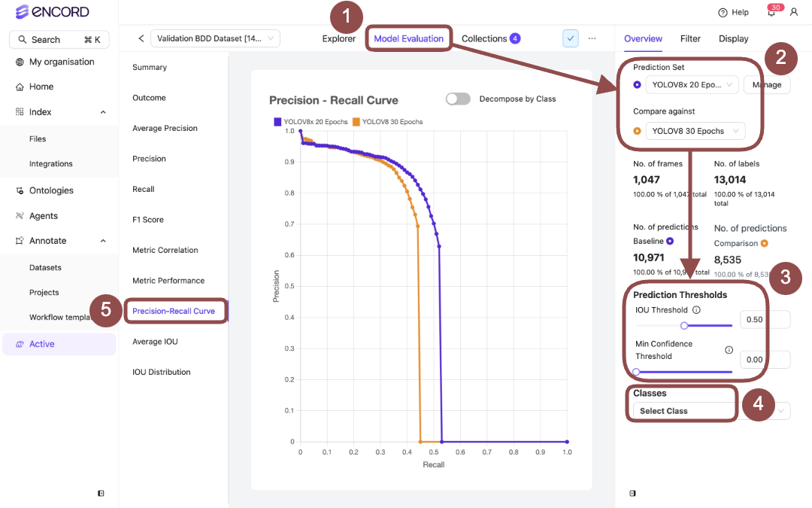Toggle YOLOV8x 20 Epochs legend entry
Screen dimensions: 812x508
pos(311,122)
